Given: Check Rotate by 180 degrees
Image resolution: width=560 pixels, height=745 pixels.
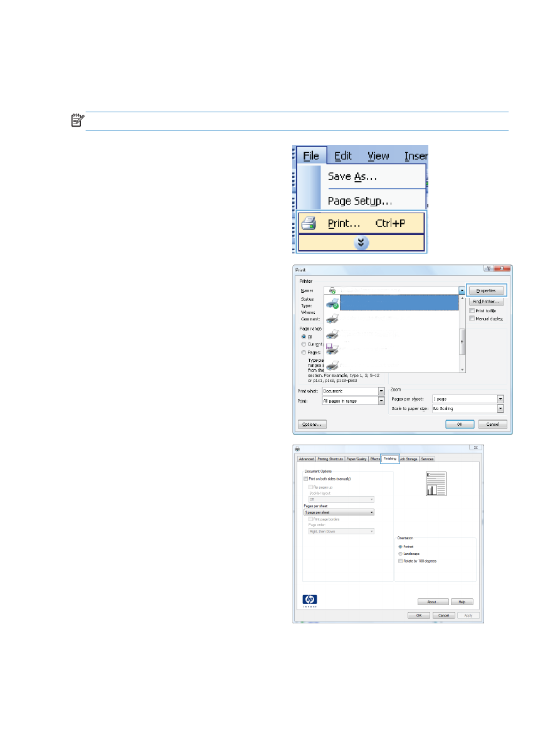Looking at the screenshot, I should (x=401, y=561).
